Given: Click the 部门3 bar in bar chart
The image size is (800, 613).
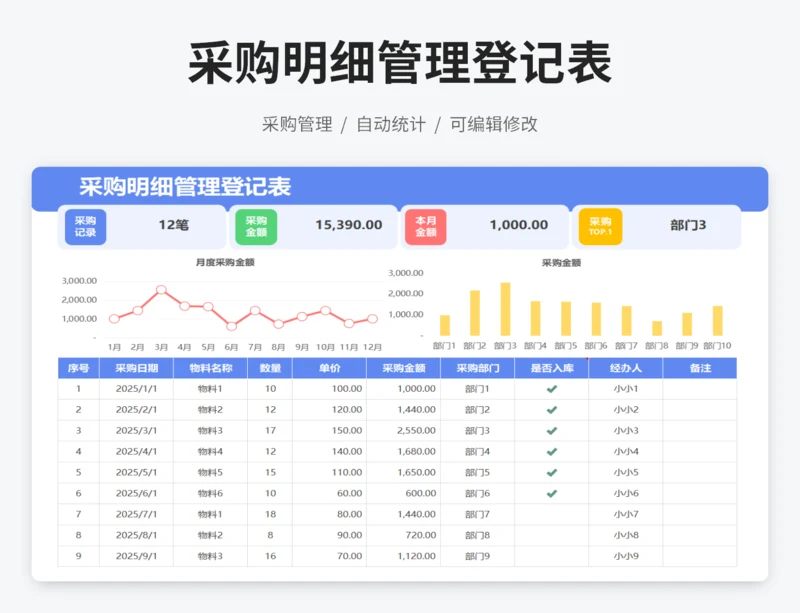Looking at the screenshot, I should (505, 309).
